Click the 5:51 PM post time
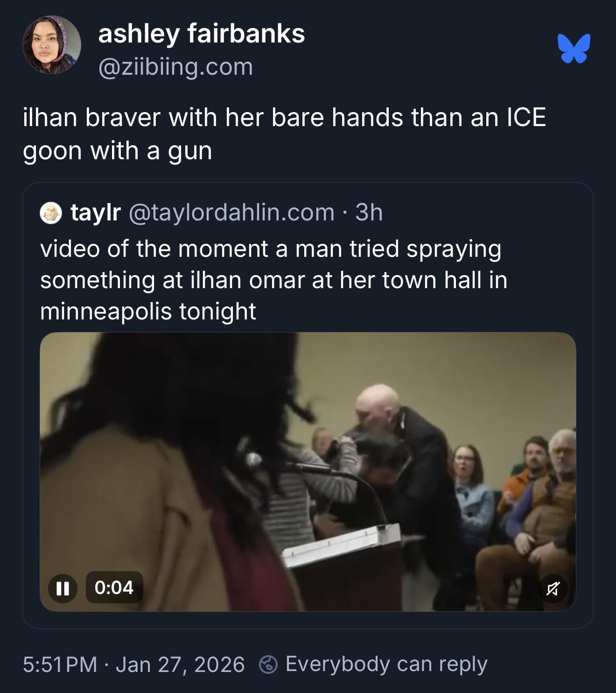This screenshot has height=693, width=616. (x=60, y=664)
